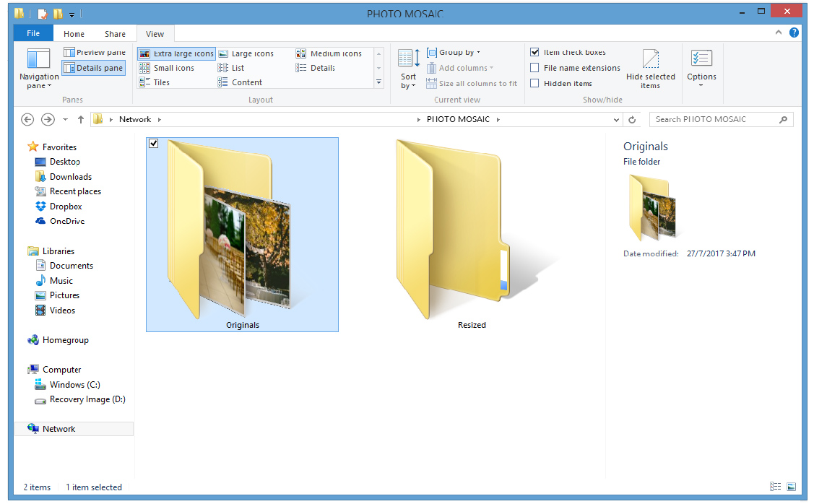Click the Up directory arrow
Image resolution: width=814 pixels, height=504 pixels.
click(80, 120)
